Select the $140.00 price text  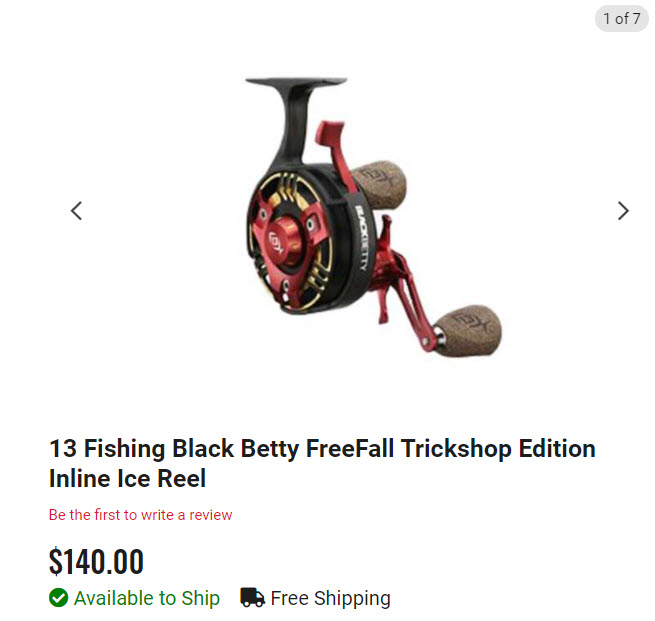point(96,561)
